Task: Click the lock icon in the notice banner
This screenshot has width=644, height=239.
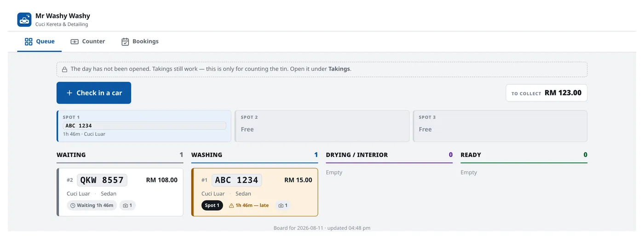Action: click(65, 69)
